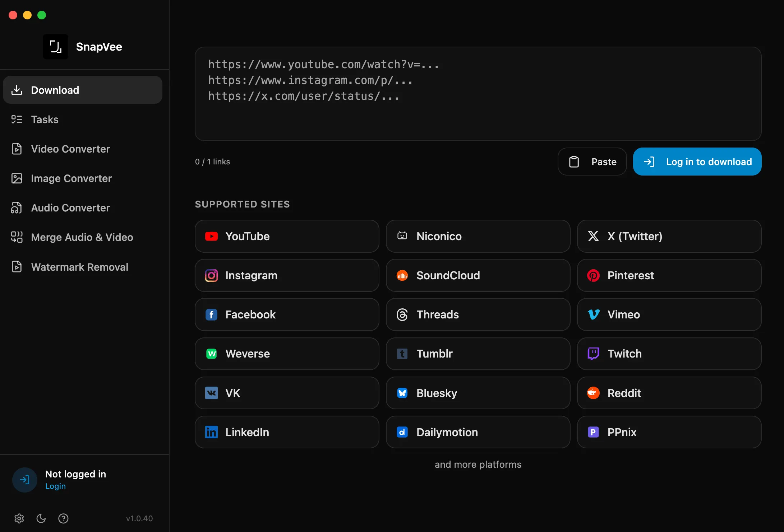Open help via the question mark icon
Screen dimensions: 784x532
click(63, 518)
